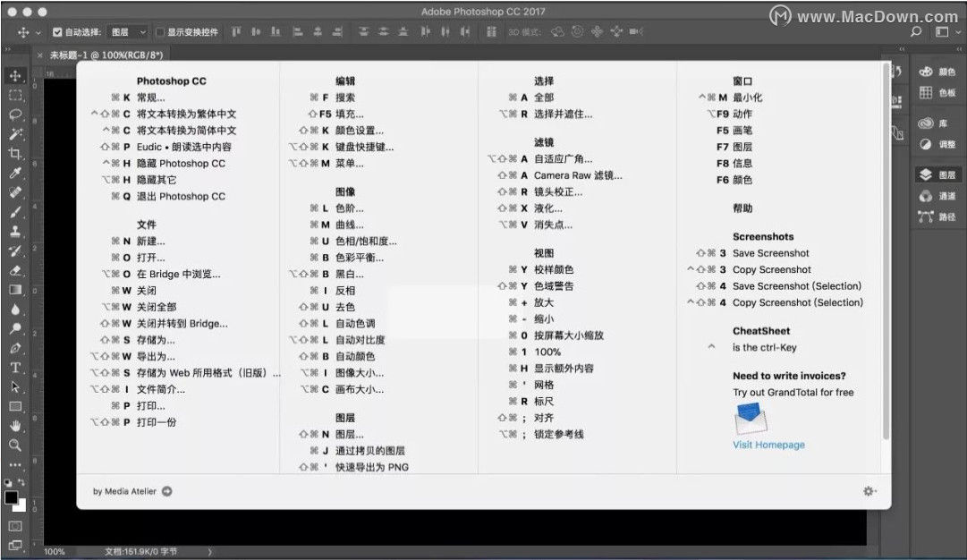
Task: Open the Libraries (库) panel icon
Action: pos(926,123)
